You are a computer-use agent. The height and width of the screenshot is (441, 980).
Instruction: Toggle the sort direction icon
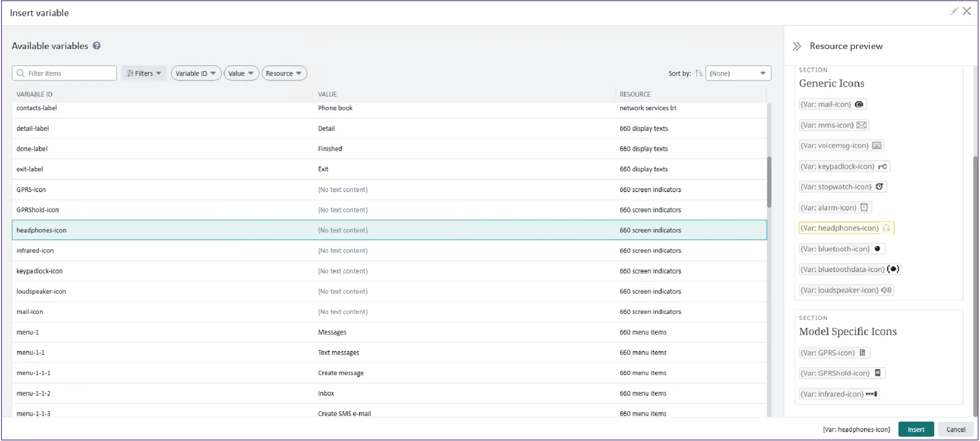(699, 73)
